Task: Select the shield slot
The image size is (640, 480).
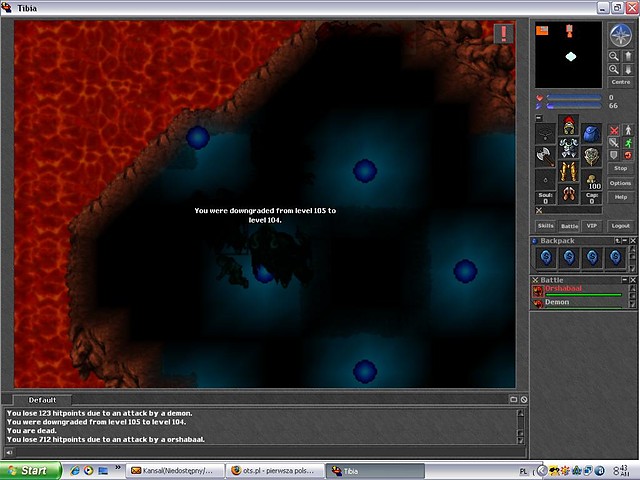Action: (x=591, y=156)
